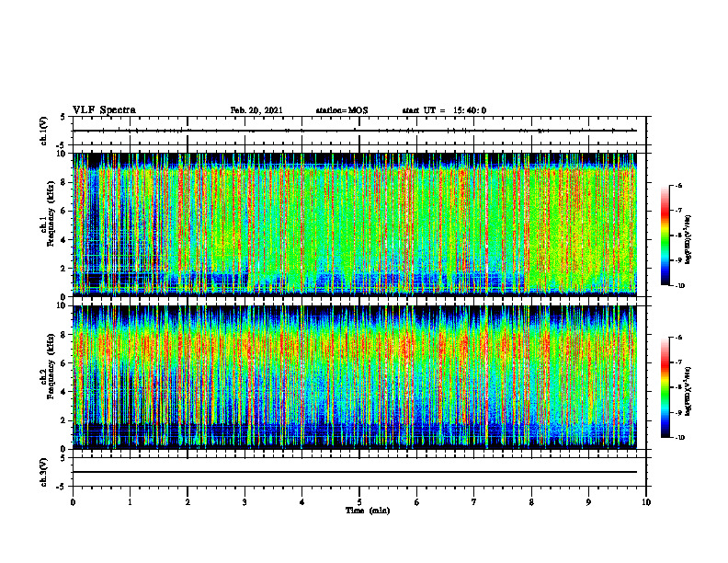Click the ch.3 flat voltage trace
Viewport: 728px width, 563px height.
pos(355,472)
